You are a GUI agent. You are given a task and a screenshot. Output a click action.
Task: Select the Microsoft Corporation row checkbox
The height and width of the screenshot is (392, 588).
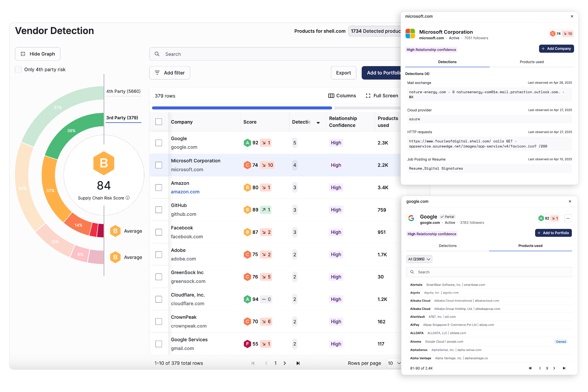pyautogui.click(x=159, y=165)
